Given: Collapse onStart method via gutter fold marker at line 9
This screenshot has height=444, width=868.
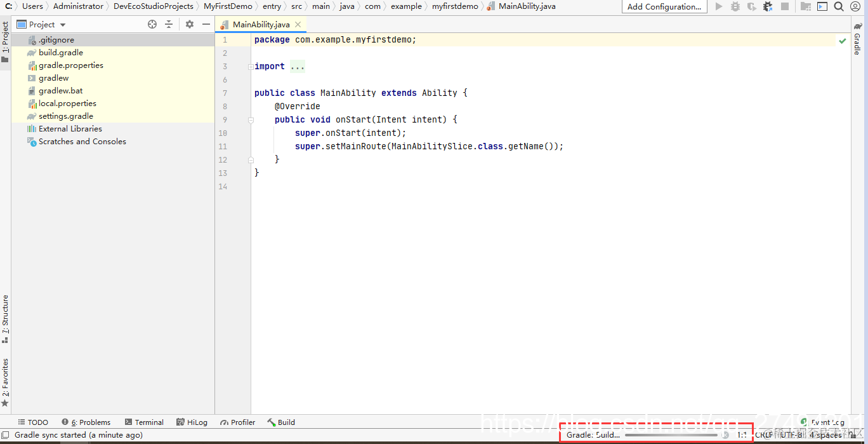Looking at the screenshot, I should pos(251,119).
